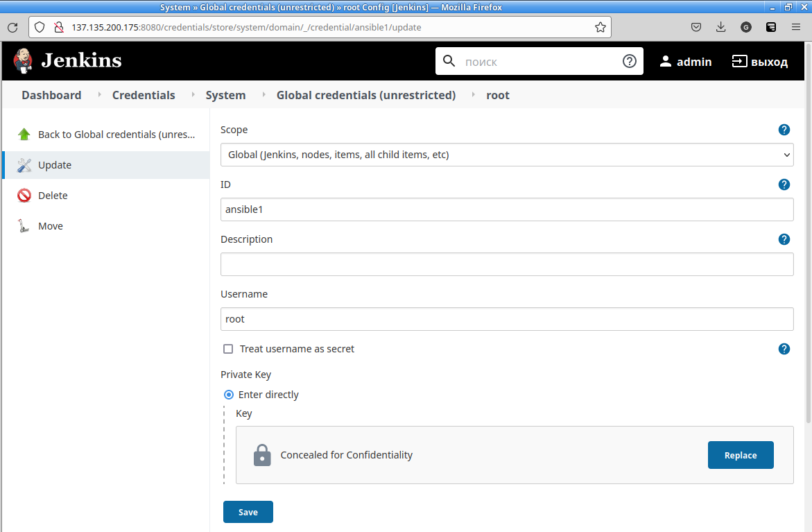812x532 pixels.
Task: Expand menu arrow after Dashboard breadcrumb
Action: (x=99, y=95)
